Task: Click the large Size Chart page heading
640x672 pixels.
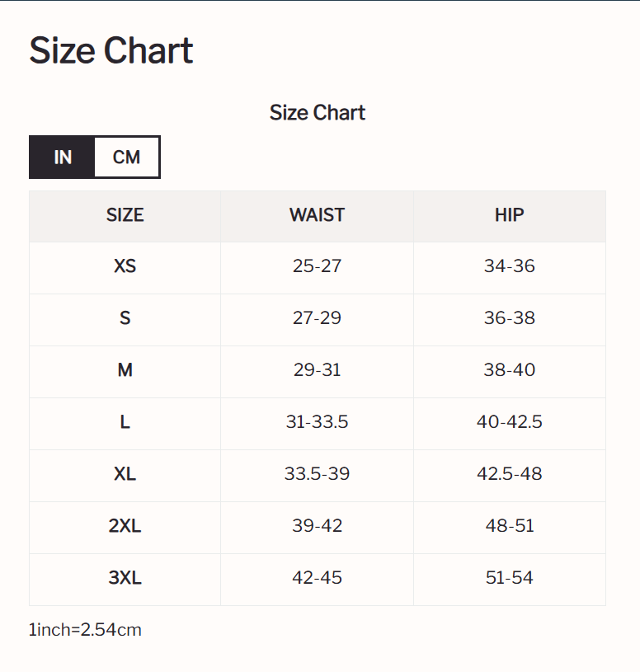Action: point(111,51)
